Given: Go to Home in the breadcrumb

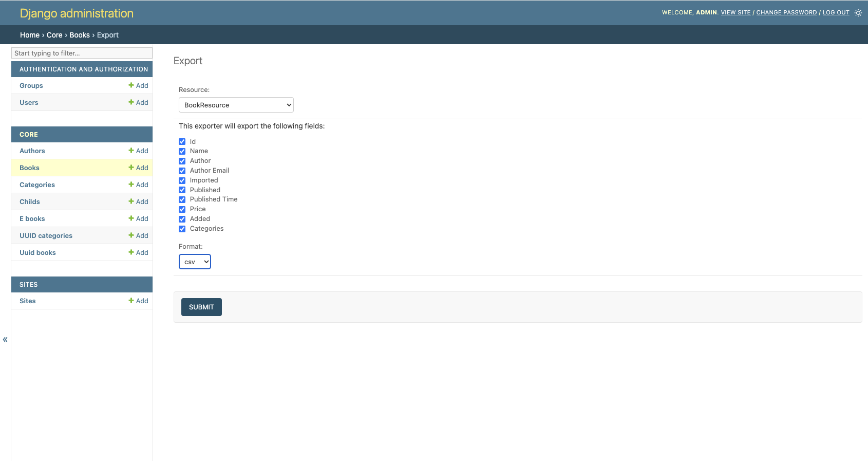Looking at the screenshot, I should pos(30,35).
